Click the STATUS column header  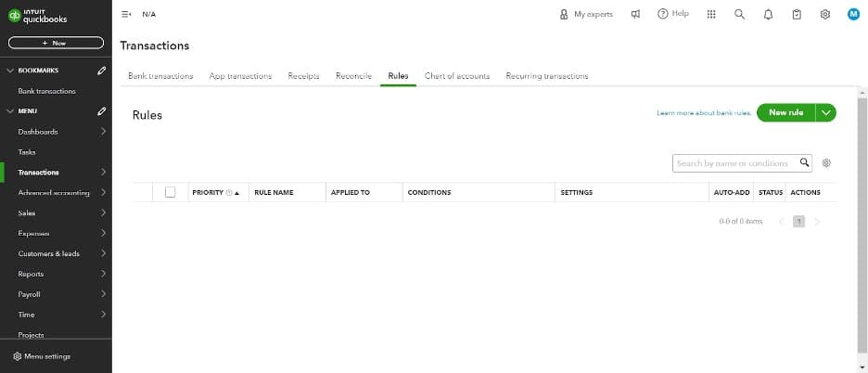(771, 192)
